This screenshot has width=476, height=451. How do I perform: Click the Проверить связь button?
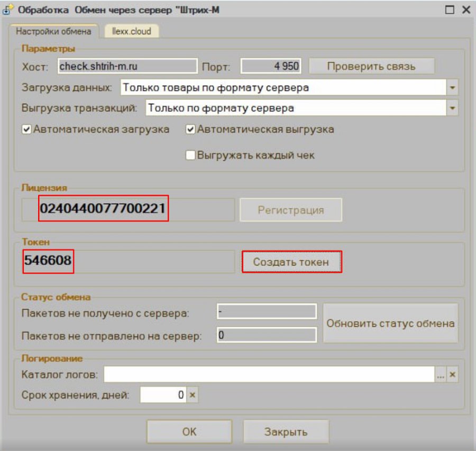[x=371, y=66]
